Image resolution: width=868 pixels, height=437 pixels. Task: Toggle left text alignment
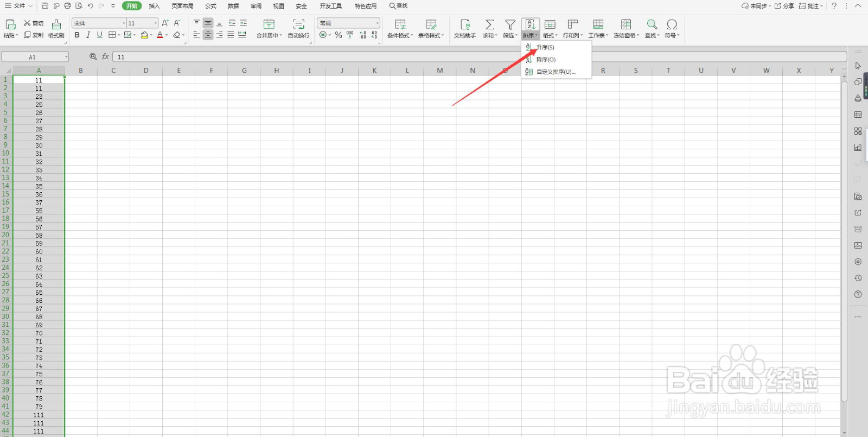click(196, 35)
